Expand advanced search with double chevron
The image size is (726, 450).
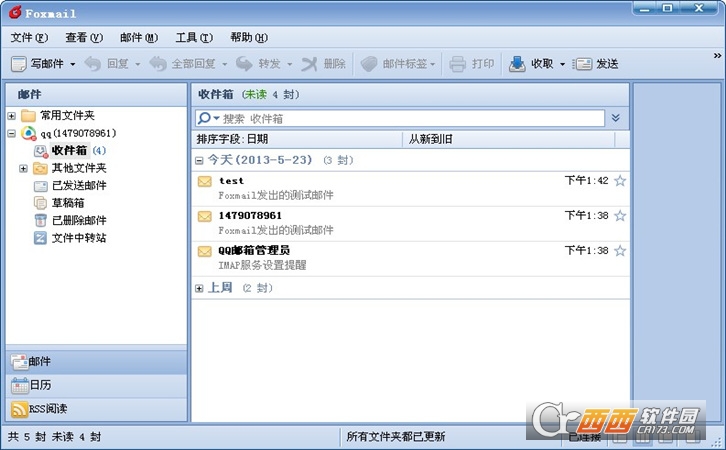615,118
